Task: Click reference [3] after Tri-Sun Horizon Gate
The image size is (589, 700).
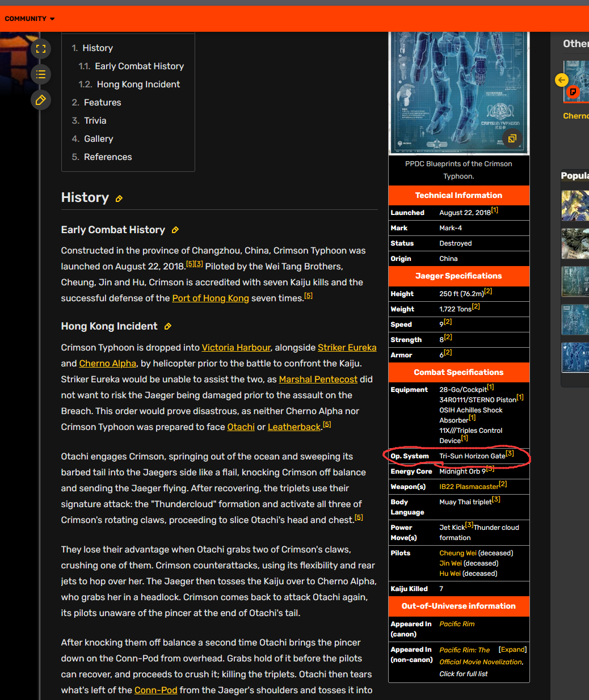Action: [510, 453]
